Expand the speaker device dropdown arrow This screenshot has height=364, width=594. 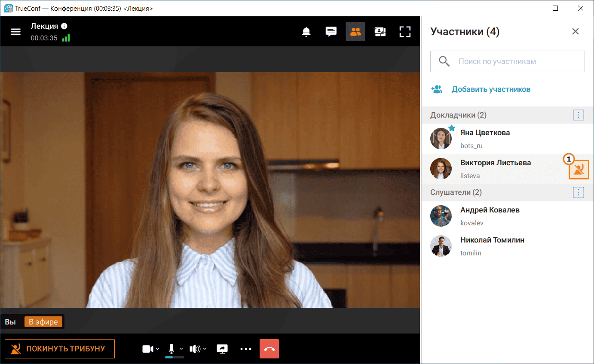click(205, 349)
